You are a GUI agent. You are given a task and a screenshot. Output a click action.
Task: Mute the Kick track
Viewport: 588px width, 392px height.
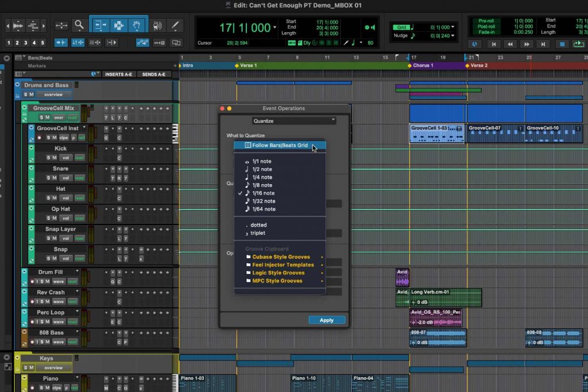55,158
